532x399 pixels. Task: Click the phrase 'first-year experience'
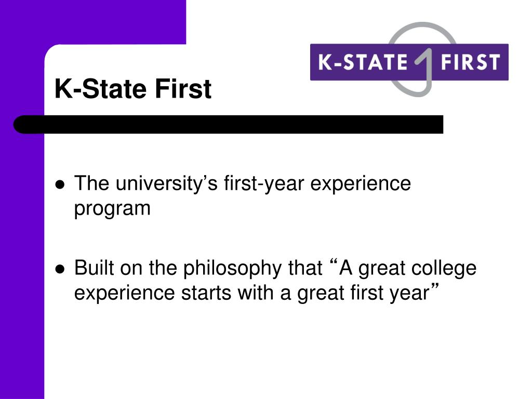click(317, 184)
